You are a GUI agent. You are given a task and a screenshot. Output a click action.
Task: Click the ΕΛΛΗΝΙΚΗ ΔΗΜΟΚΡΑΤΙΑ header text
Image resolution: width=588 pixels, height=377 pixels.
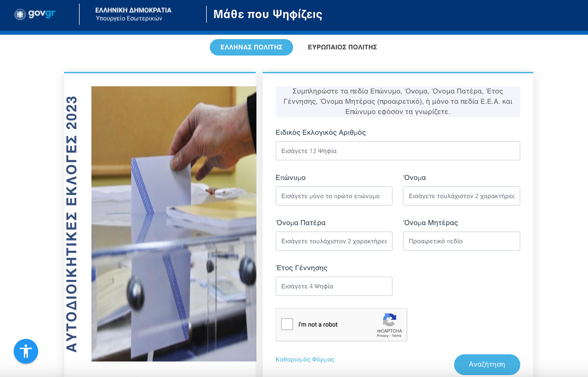point(133,10)
